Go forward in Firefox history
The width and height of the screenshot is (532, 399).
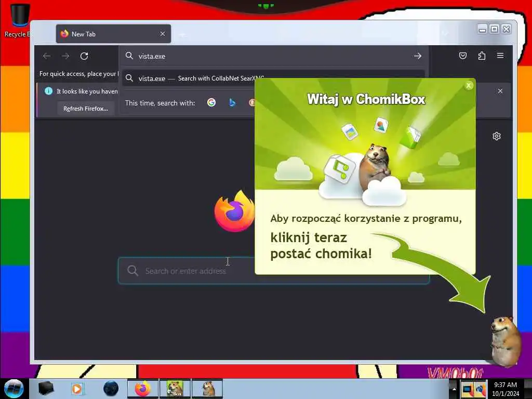pos(65,56)
